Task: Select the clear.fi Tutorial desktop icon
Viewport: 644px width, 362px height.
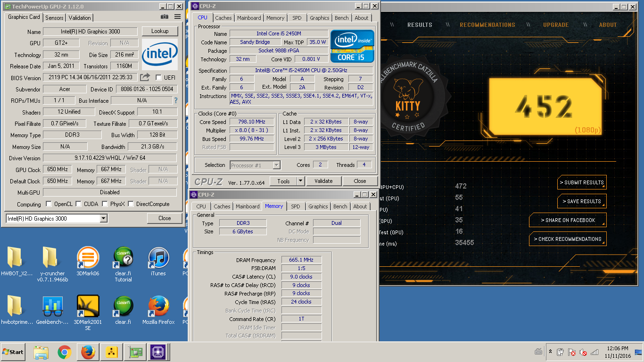Action: click(123, 265)
